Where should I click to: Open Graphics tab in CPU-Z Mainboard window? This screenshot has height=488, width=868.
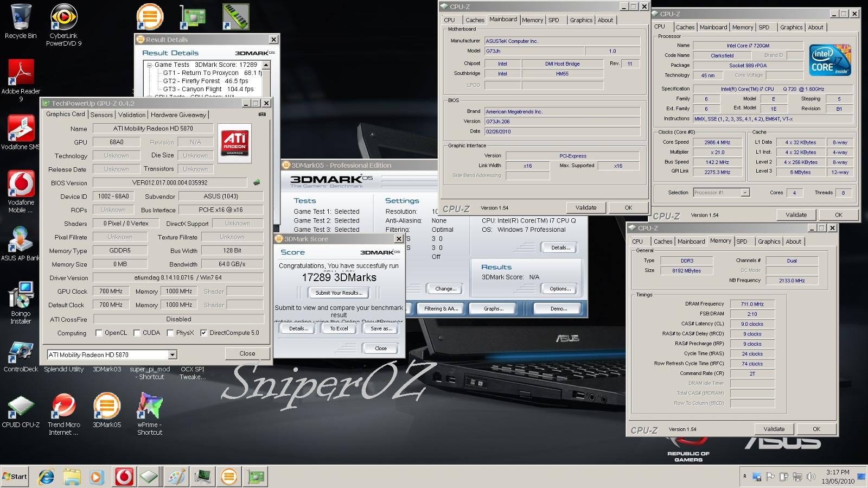coord(581,20)
